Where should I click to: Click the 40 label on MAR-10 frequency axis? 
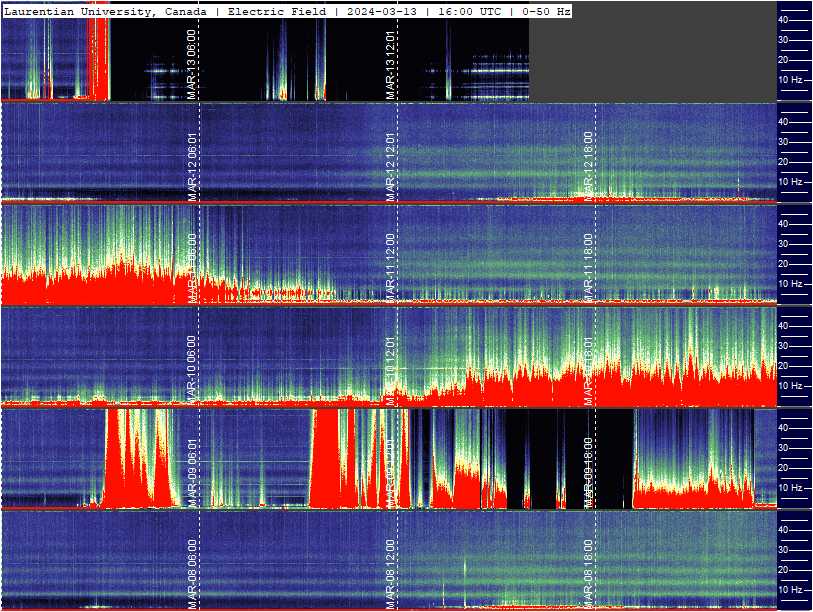(x=782, y=326)
